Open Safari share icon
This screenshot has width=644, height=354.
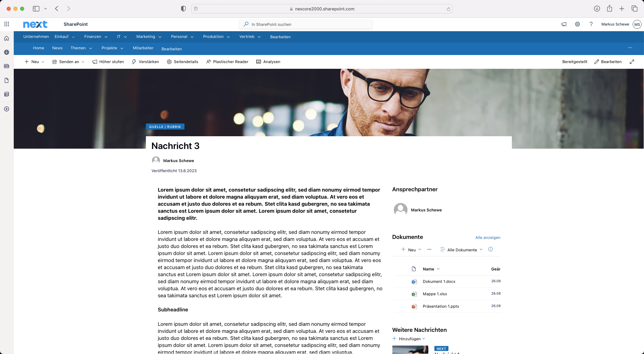609,9
